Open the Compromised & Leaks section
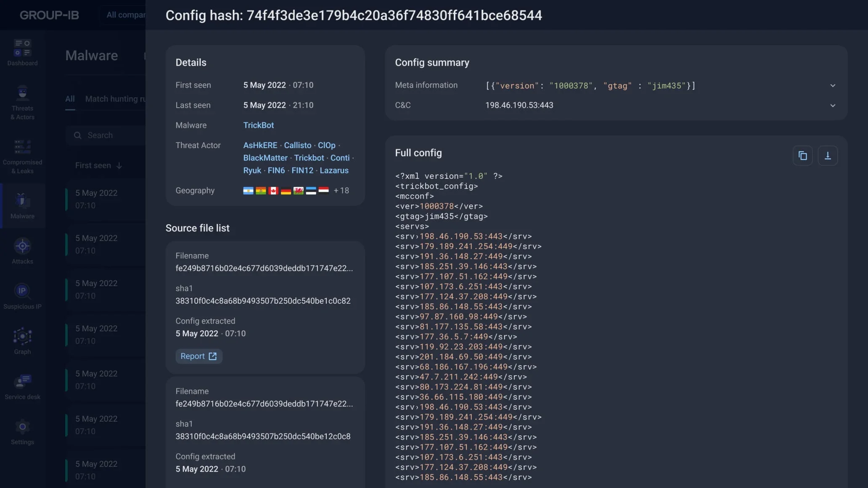Viewport: 868px width, 488px height. pyautogui.click(x=22, y=155)
